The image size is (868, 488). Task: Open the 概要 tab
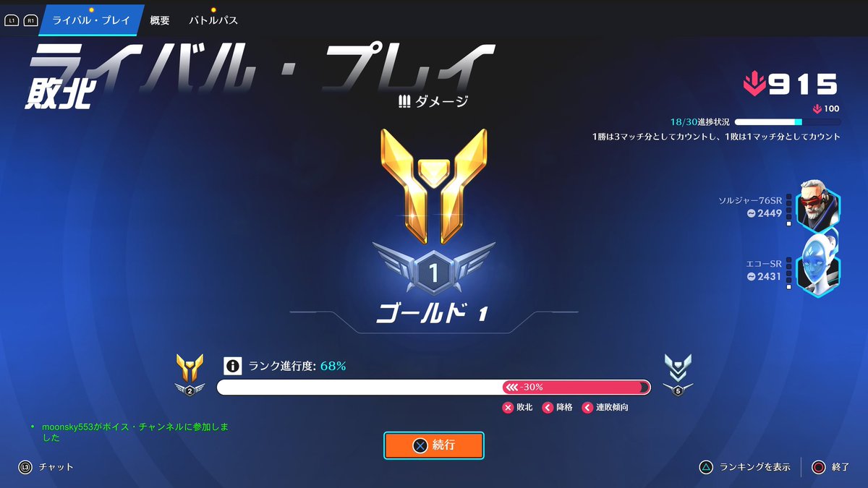(160, 20)
